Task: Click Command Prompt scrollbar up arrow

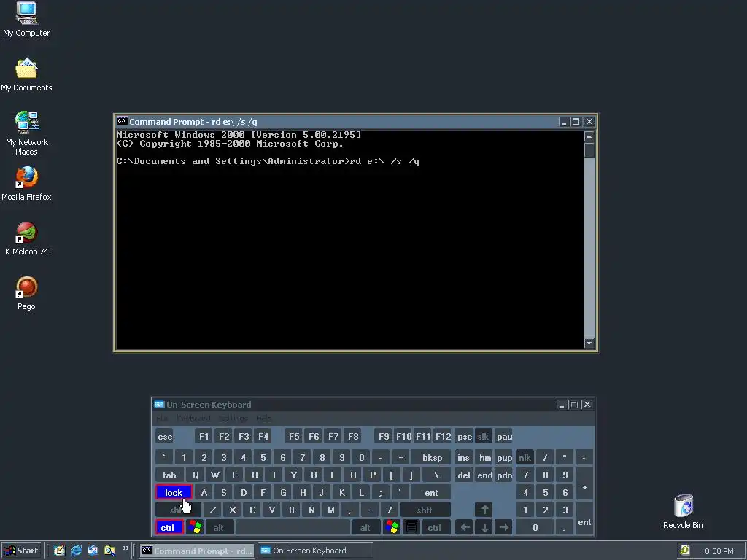Action: (x=589, y=136)
